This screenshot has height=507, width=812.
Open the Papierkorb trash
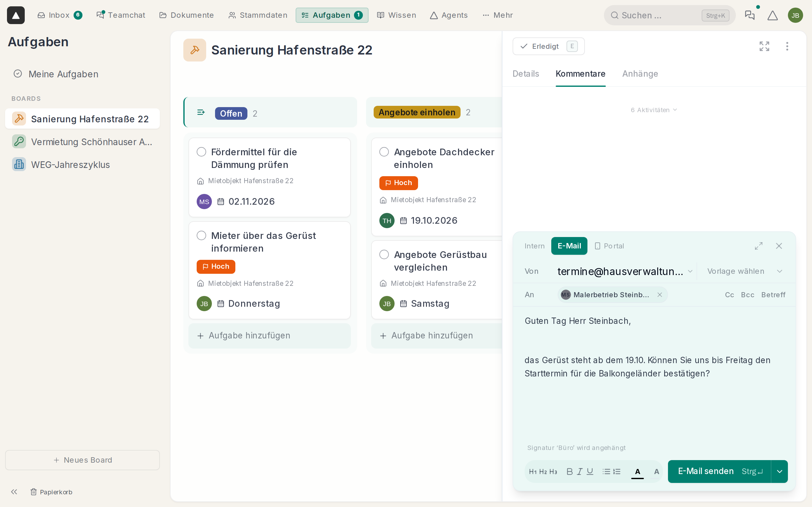click(51, 491)
